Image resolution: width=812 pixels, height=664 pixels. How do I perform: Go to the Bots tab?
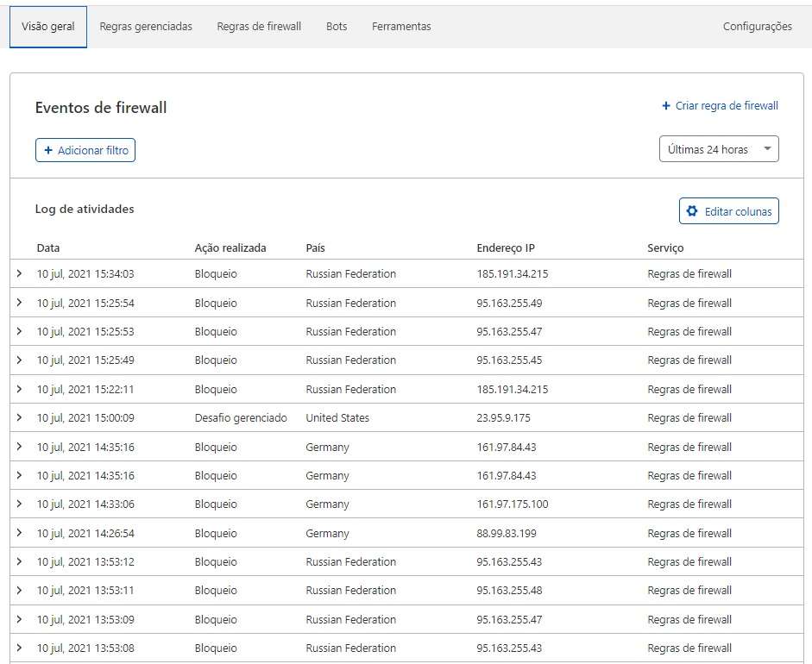tap(337, 27)
